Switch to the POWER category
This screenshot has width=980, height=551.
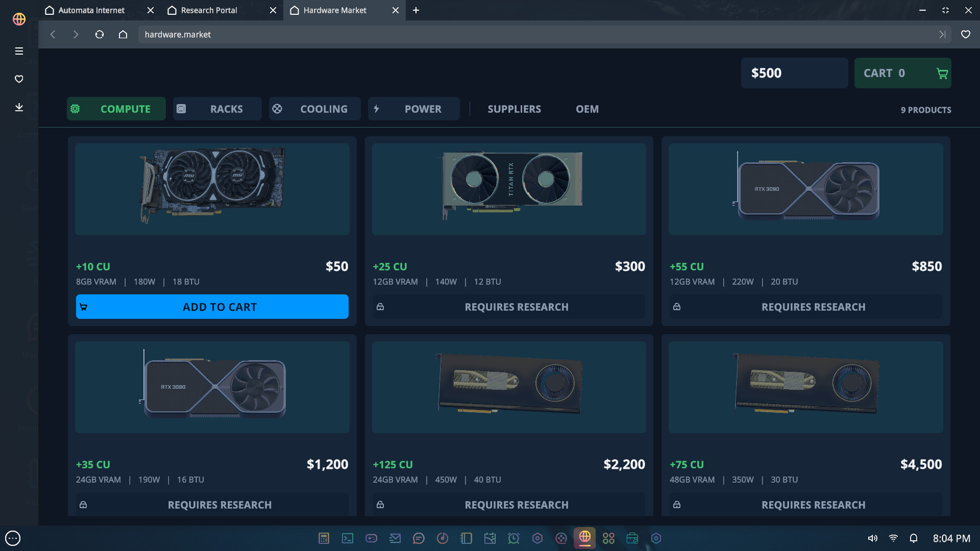click(x=414, y=109)
